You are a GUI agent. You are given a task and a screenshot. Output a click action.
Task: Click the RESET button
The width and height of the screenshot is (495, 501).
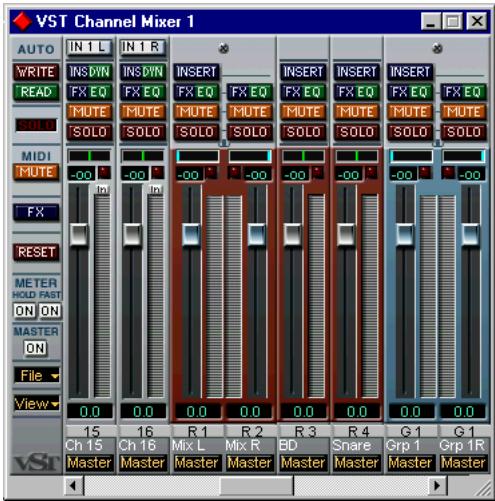tap(36, 252)
